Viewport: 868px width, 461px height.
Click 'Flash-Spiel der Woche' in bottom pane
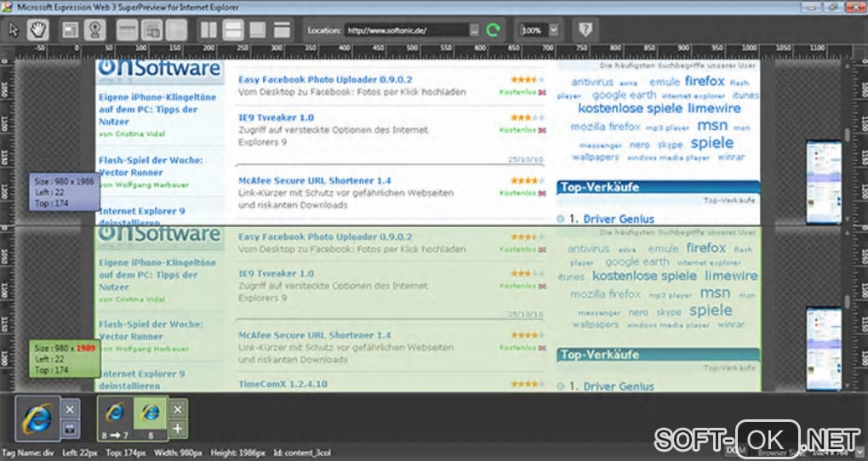151,330
